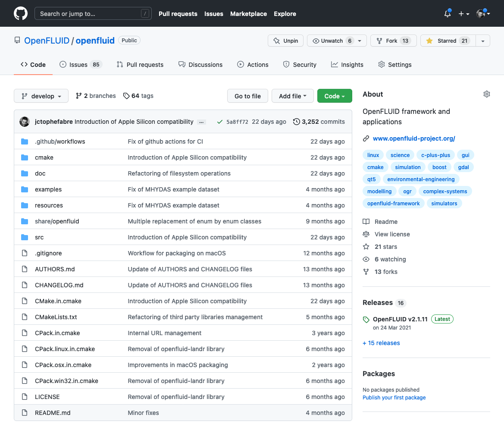
Task: Switch to the Settings tab
Action: point(395,64)
